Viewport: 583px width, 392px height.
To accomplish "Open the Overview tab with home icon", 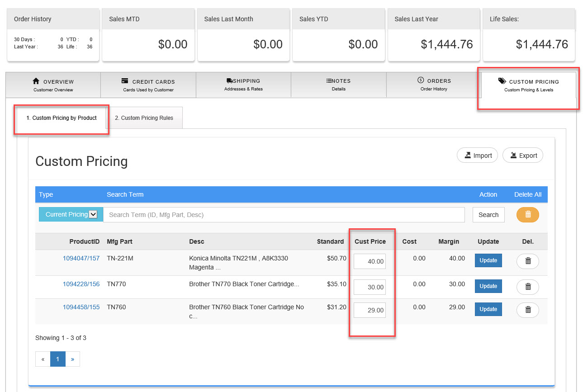I will [53, 85].
